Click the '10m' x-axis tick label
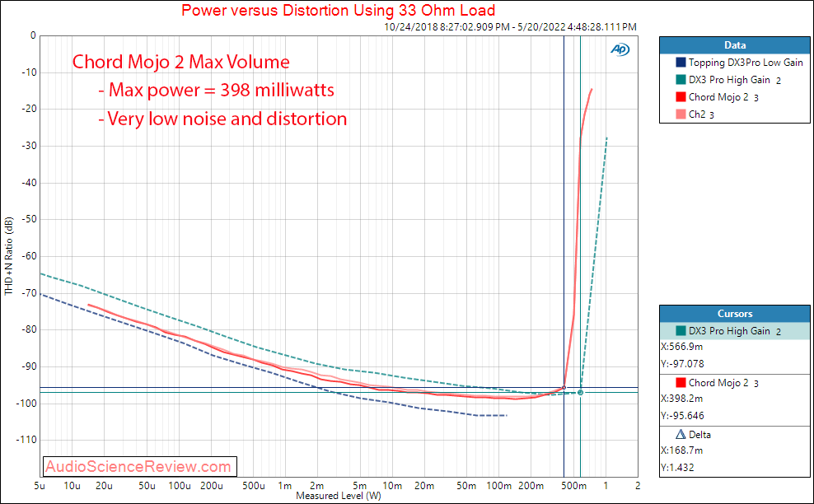814x504 pixels. click(x=392, y=486)
